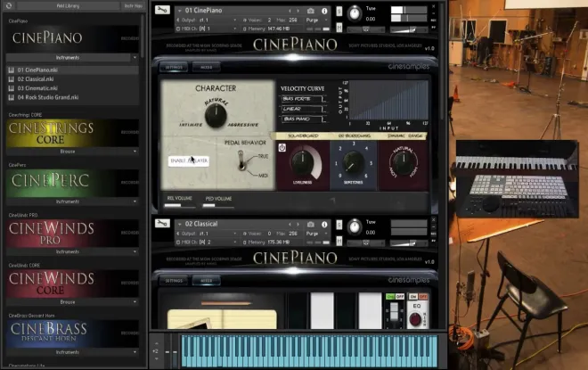Screen dimensions: 588x370
Task: Open Instruments dropdown under CineWinds PRO
Action: (x=72, y=251)
